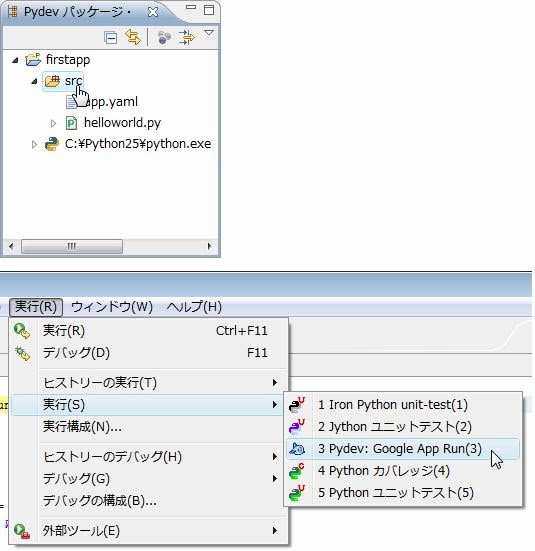Image resolution: width=535 pixels, height=551 pixels.
Task: Click the Iron Python unit-test icon
Action: click(x=297, y=404)
